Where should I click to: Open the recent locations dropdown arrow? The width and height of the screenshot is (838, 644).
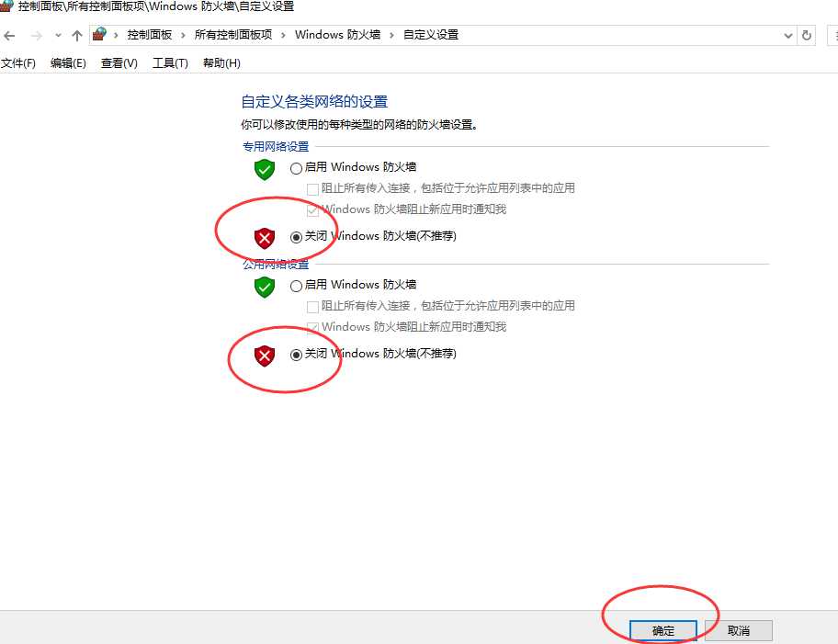pyautogui.click(x=58, y=36)
